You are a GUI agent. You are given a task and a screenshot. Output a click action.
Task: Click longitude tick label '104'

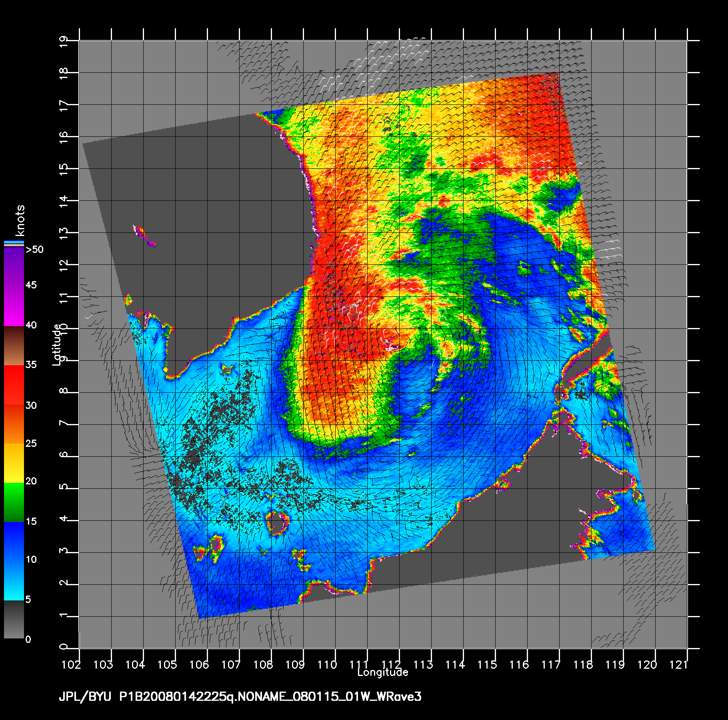[135, 665]
